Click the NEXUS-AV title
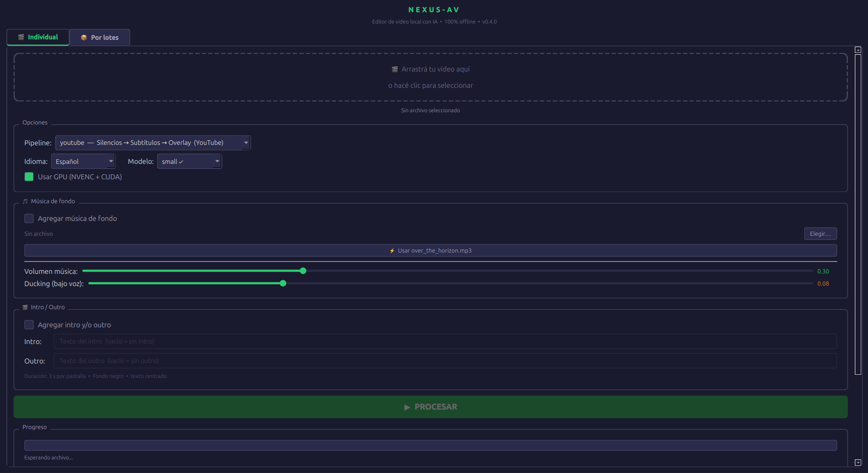Viewport: 868px width, 473px height. point(434,10)
